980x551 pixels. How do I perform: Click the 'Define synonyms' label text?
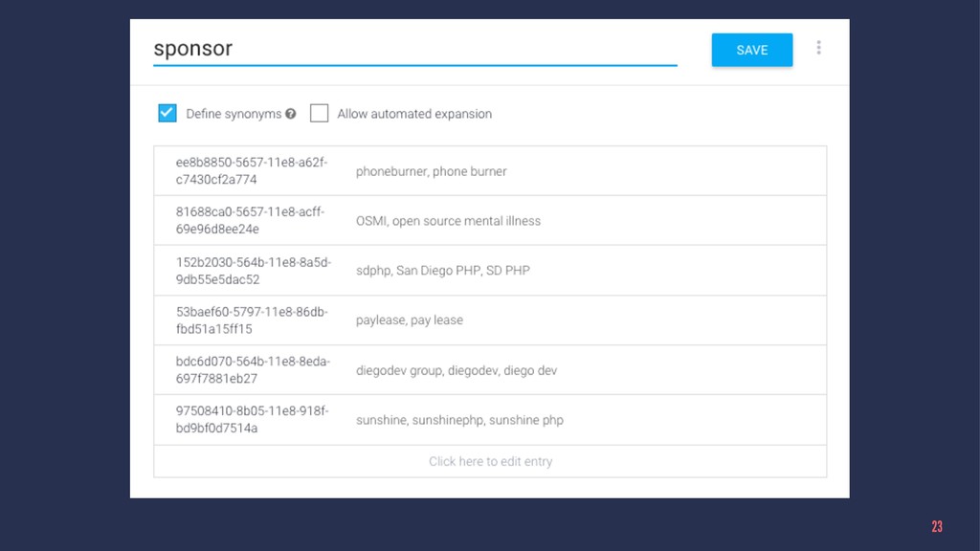234,114
